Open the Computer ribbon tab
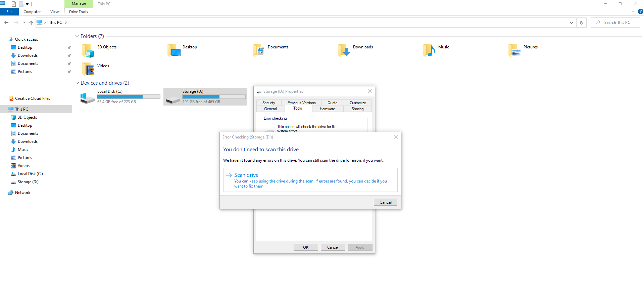The width and height of the screenshot is (644, 283). pos(32,12)
